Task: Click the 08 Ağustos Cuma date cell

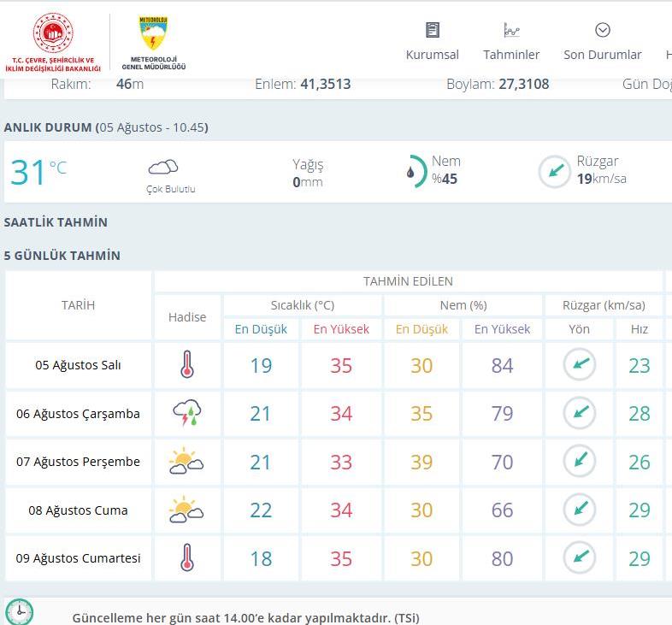Action: (78, 510)
